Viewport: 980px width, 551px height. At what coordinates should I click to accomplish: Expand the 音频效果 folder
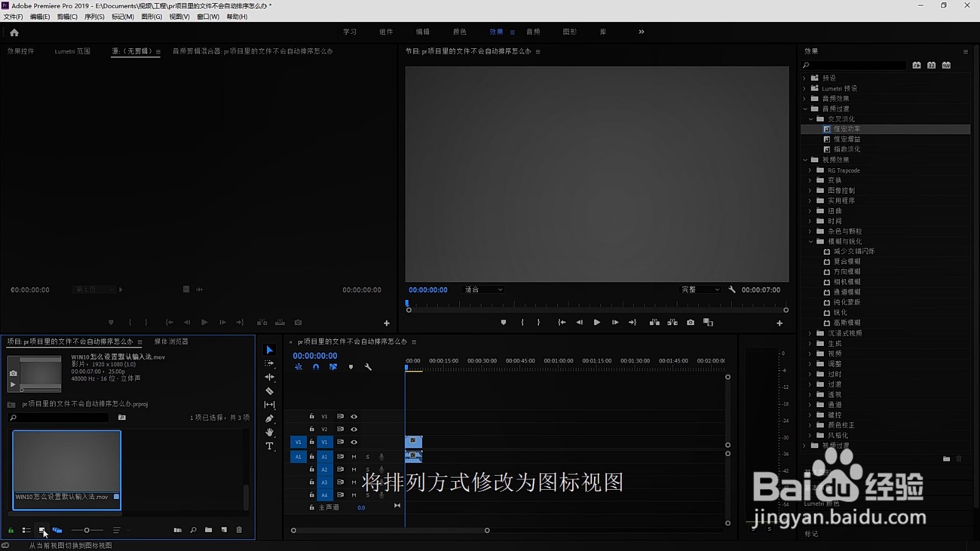click(805, 99)
